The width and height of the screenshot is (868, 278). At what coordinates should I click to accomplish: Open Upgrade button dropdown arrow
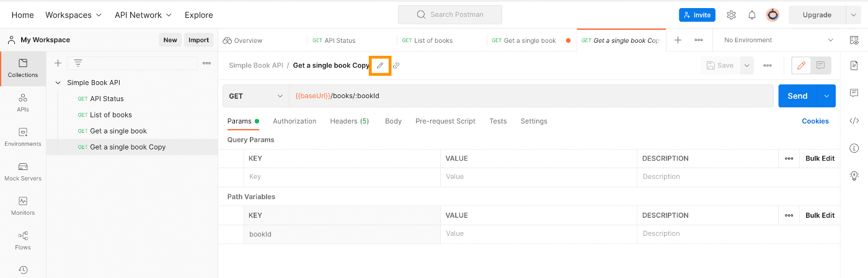tap(854, 15)
